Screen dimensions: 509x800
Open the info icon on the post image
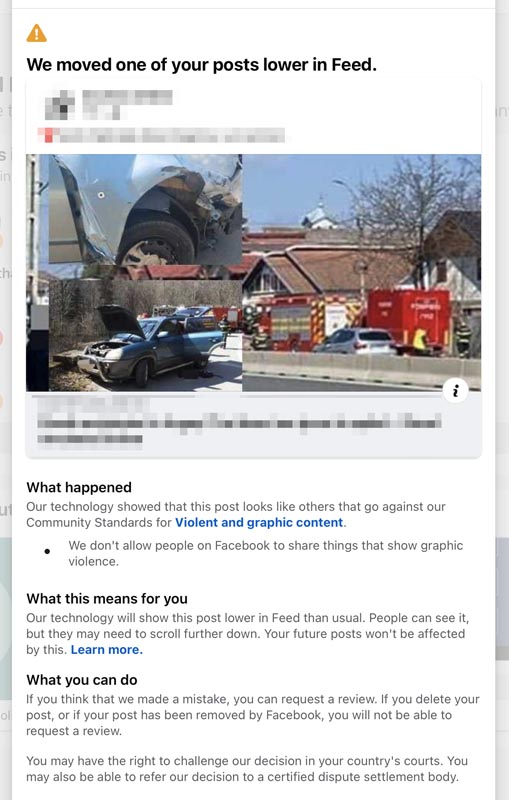(455, 391)
